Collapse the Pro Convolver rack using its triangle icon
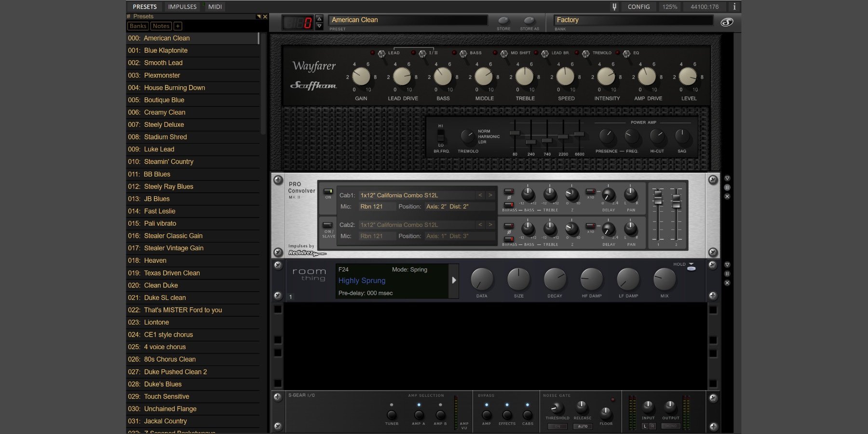 click(x=727, y=177)
